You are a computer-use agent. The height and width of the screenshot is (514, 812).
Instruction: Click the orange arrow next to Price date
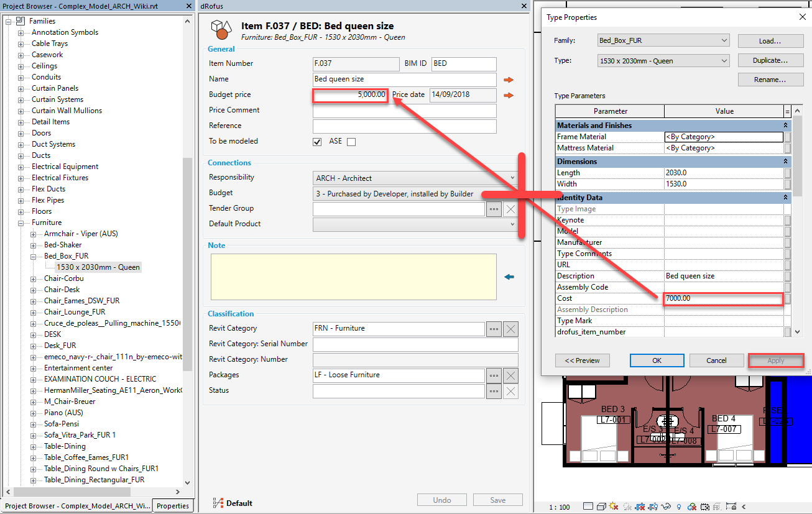tap(509, 95)
